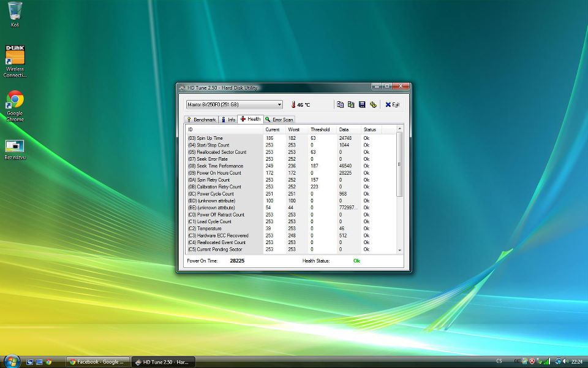Click the Power On Time value 28225

click(x=237, y=261)
